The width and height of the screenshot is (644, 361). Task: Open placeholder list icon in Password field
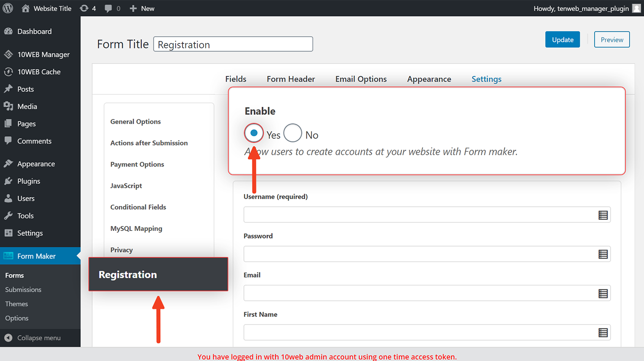pos(603,254)
